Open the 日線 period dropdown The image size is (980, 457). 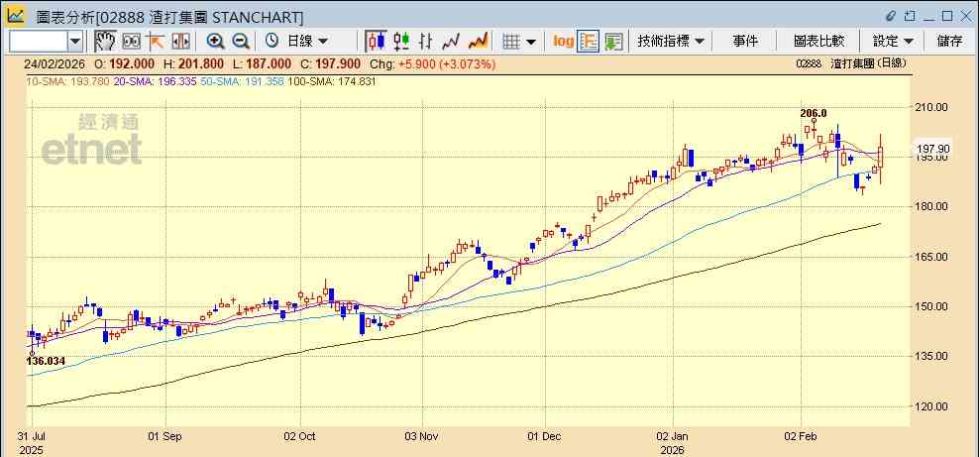[306, 42]
